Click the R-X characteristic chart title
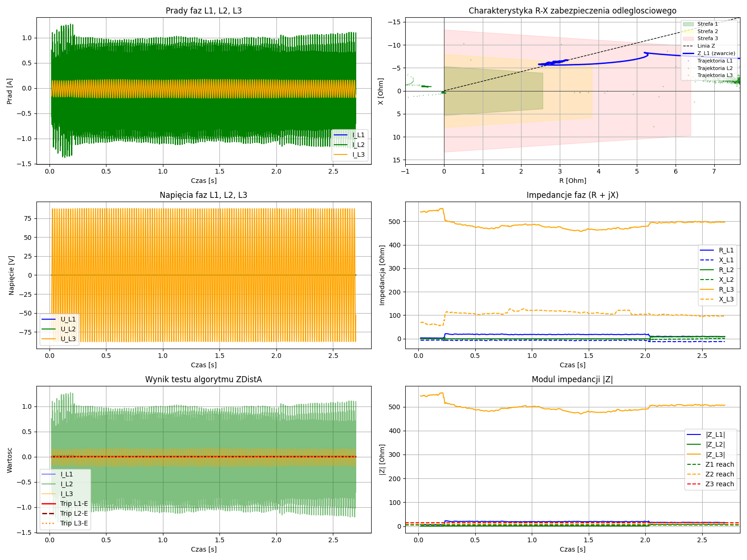Screen dimensions: 747x560 pos(572,11)
